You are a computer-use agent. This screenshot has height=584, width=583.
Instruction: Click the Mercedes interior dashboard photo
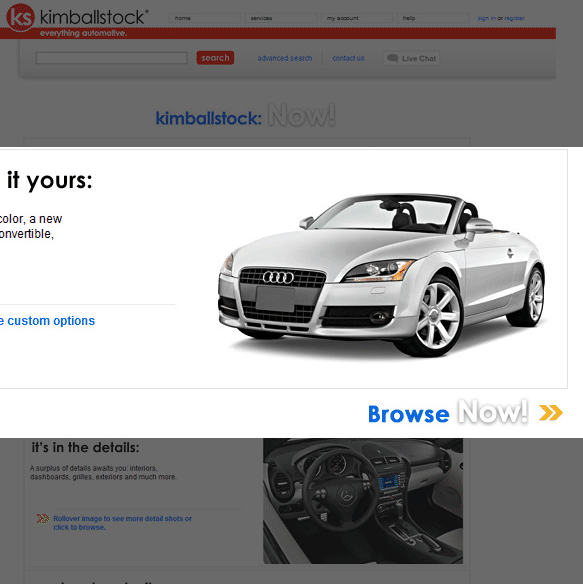coord(363,501)
